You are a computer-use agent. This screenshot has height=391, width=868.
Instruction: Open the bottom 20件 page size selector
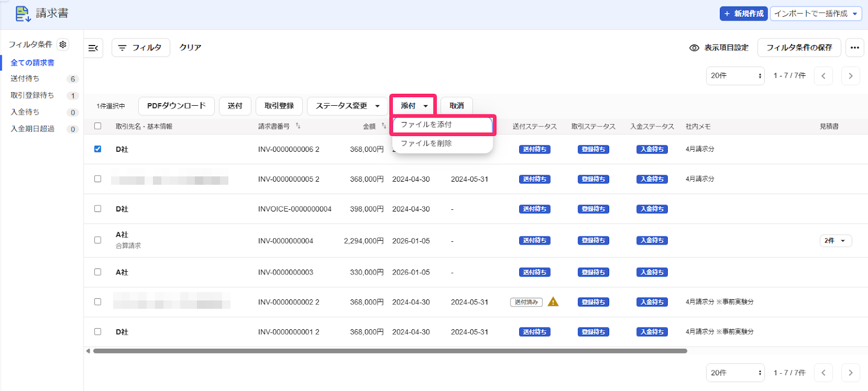(x=735, y=373)
